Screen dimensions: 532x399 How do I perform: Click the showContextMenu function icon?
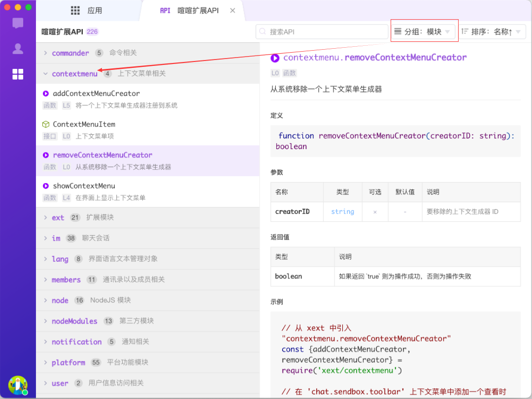pyautogui.click(x=46, y=186)
